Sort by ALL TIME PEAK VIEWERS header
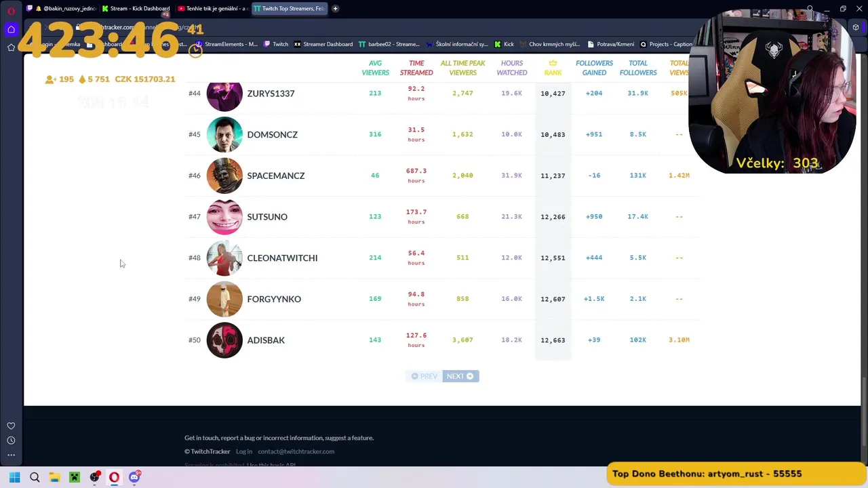 coord(462,68)
